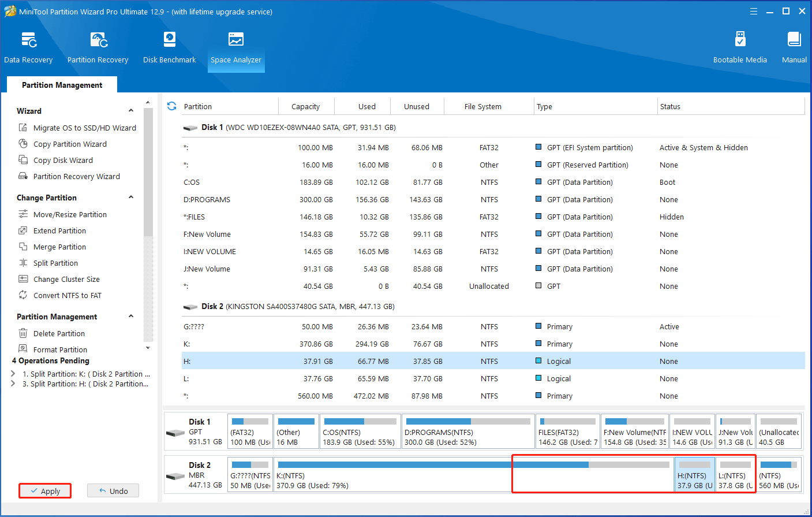Sort by the Capacity column header
The height and width of the screenshot is (517, 812).
pyautogui.click(x=305, y=106)
